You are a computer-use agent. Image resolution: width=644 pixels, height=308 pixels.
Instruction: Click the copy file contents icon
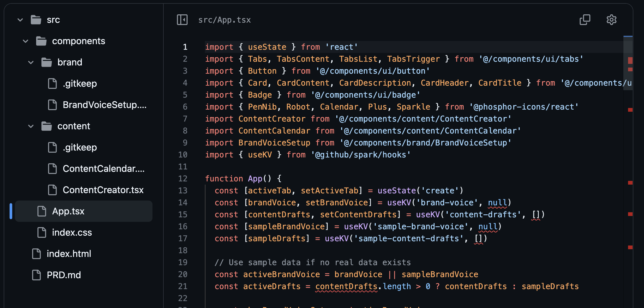tap(585, 20)
